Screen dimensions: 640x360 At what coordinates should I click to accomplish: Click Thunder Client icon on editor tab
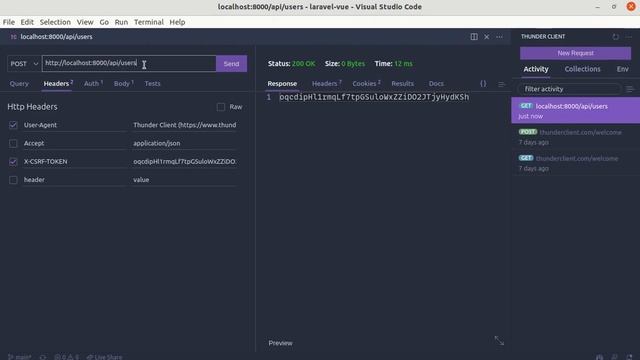coord(13,37)
